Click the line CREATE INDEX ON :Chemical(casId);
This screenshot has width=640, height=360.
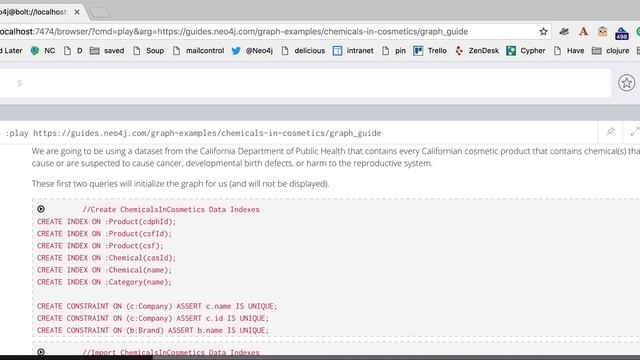[x=107, y=258]
